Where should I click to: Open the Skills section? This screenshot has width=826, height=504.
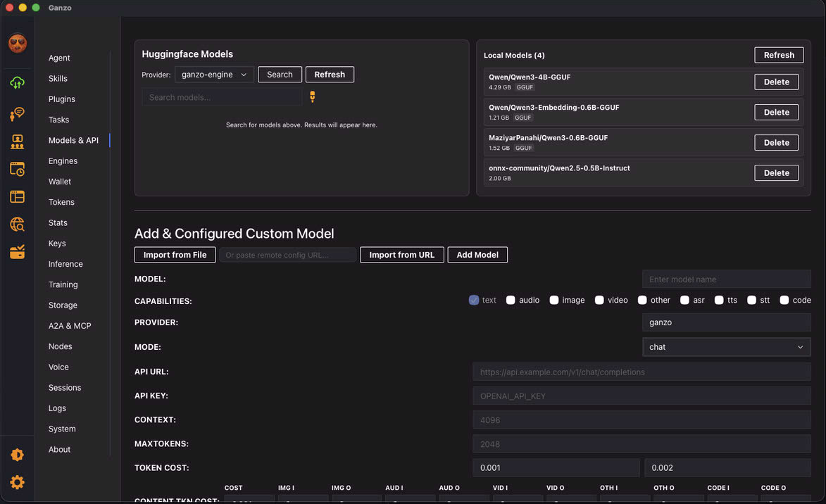click(58, 78)
